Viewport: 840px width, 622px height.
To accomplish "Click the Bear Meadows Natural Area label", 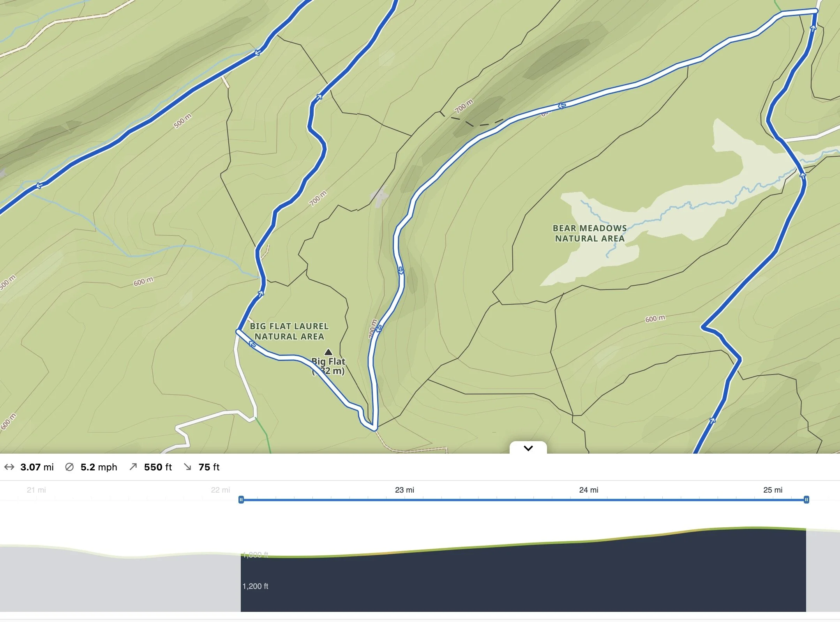I will [x=589, y=234].
